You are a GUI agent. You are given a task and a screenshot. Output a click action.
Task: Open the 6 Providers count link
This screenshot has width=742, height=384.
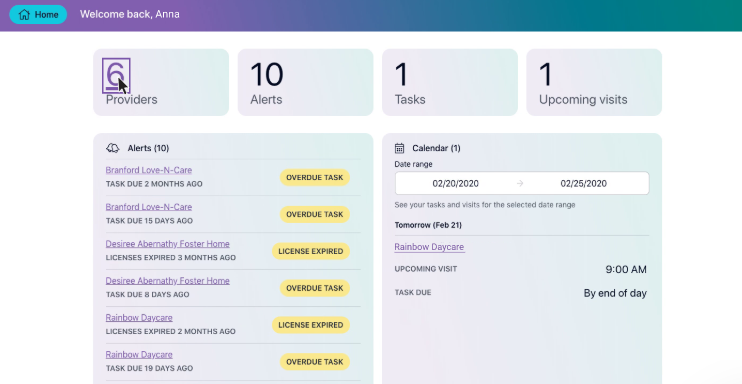click(x=116, y=75)
